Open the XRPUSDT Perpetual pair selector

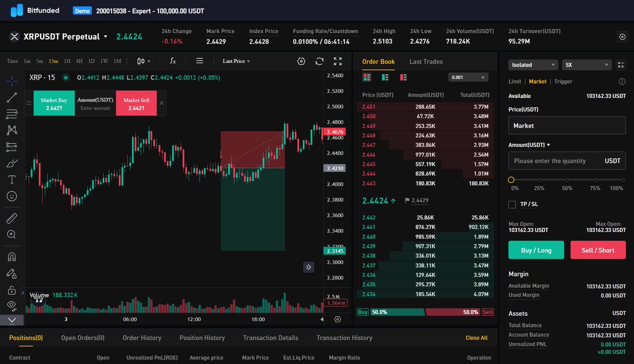point(58,36)
